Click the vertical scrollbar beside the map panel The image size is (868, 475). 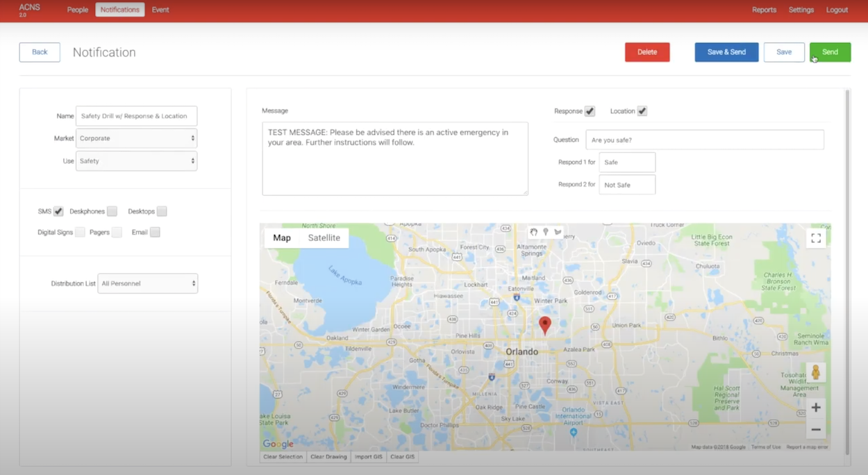click(847, 271)
